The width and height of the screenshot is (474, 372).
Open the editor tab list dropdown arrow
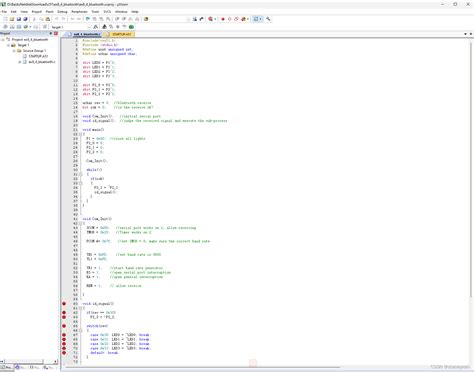pyautogui.click(x=465, y=34)
